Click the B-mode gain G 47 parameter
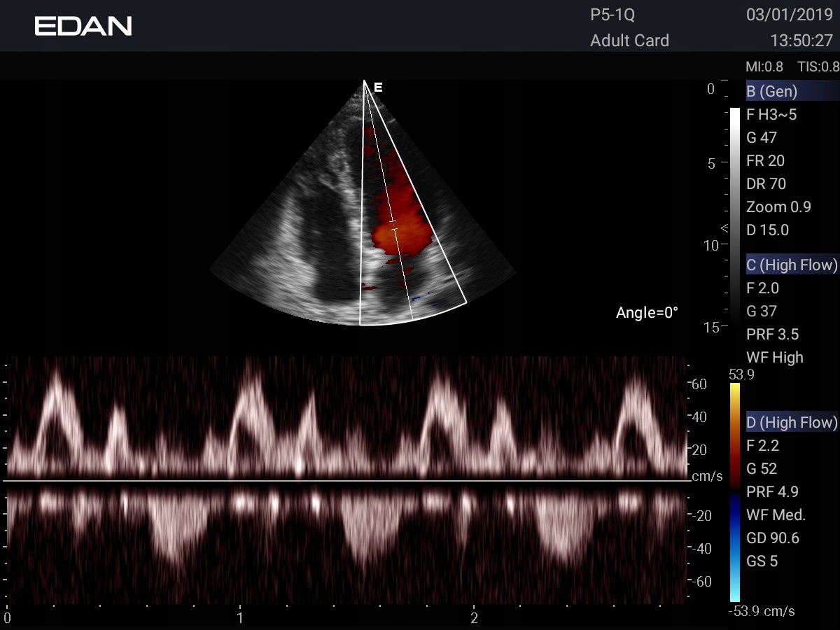The height and width of the screenshot is (630, 840). click(x=762, y=137)
